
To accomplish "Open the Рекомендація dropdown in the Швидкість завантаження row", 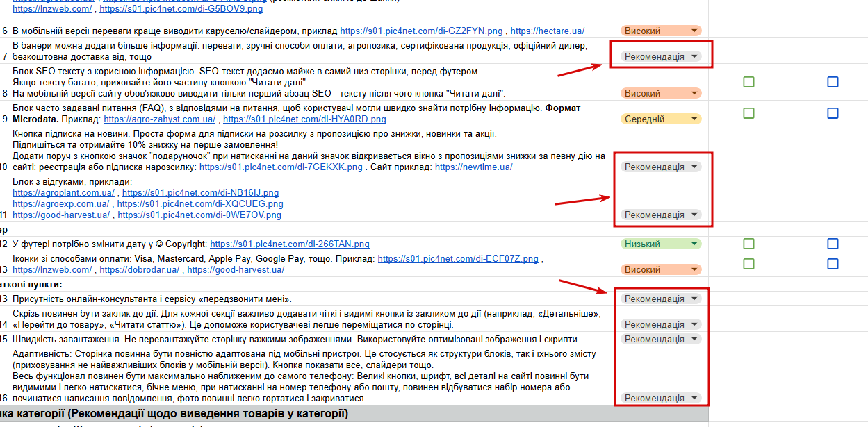I will pos(661,339).
